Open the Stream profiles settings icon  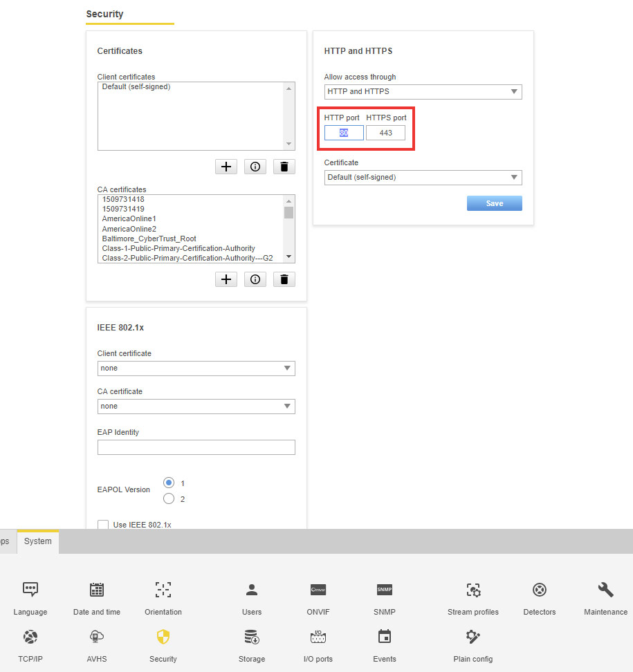click(473, 590)
